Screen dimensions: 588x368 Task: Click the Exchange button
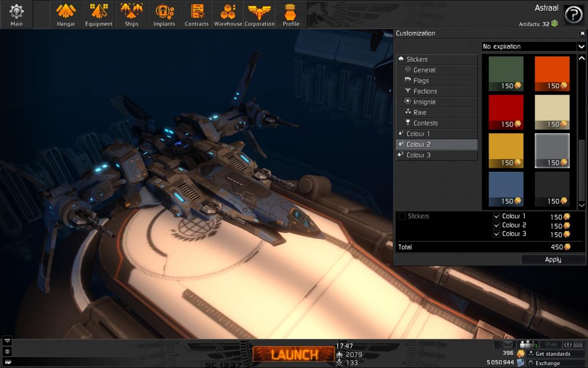coord(556,363)
